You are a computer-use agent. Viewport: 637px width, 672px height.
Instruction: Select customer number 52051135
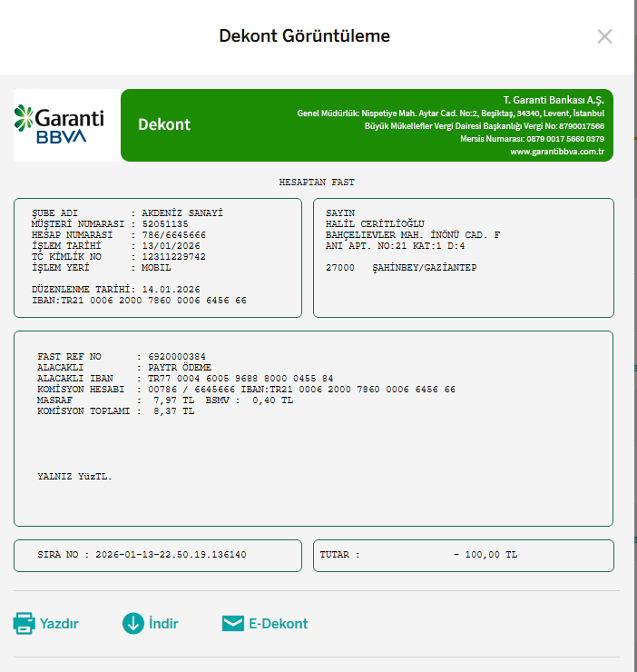tap(165, 224)
